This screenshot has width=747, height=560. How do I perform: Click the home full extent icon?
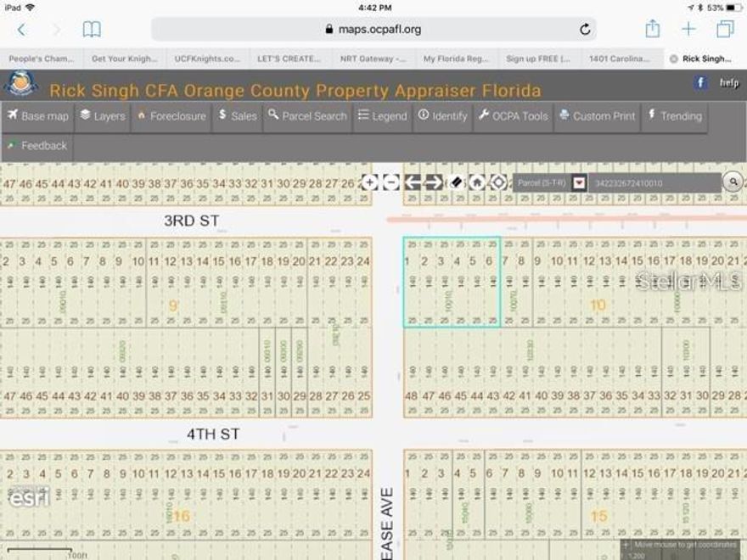477,182
